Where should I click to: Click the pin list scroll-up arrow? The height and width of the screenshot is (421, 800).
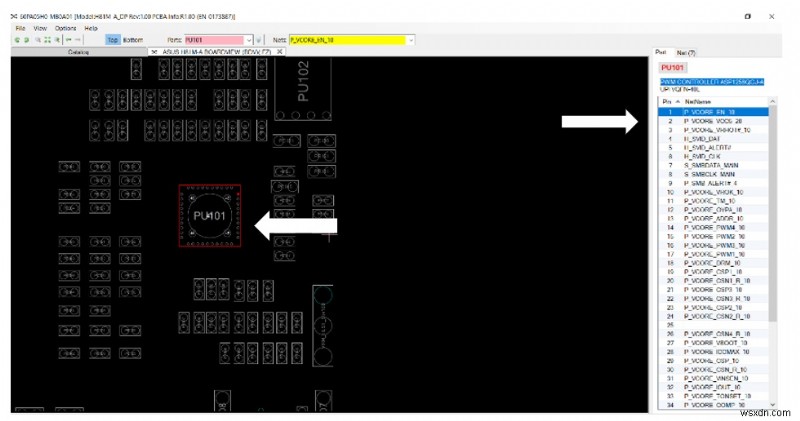point(772,102)
